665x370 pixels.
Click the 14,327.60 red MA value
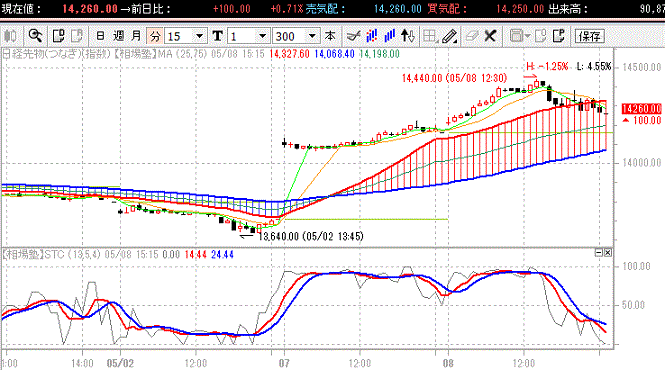(x=289, y=54)
